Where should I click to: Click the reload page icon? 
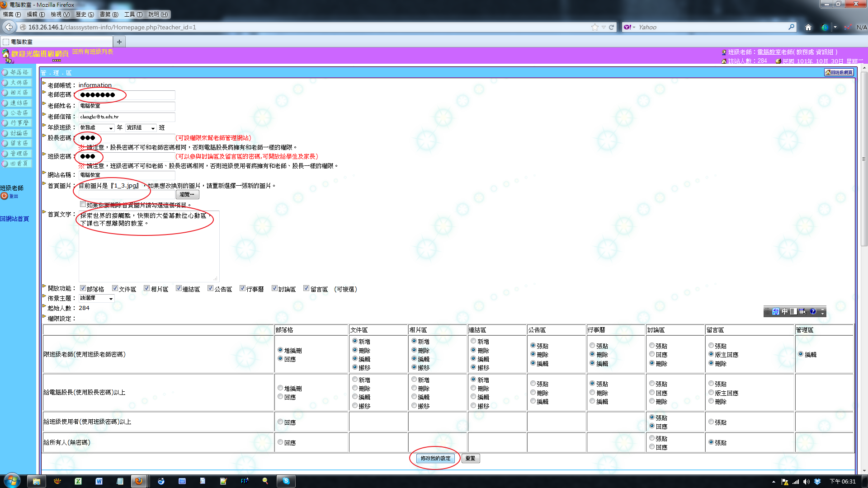[x=612, y=27]
